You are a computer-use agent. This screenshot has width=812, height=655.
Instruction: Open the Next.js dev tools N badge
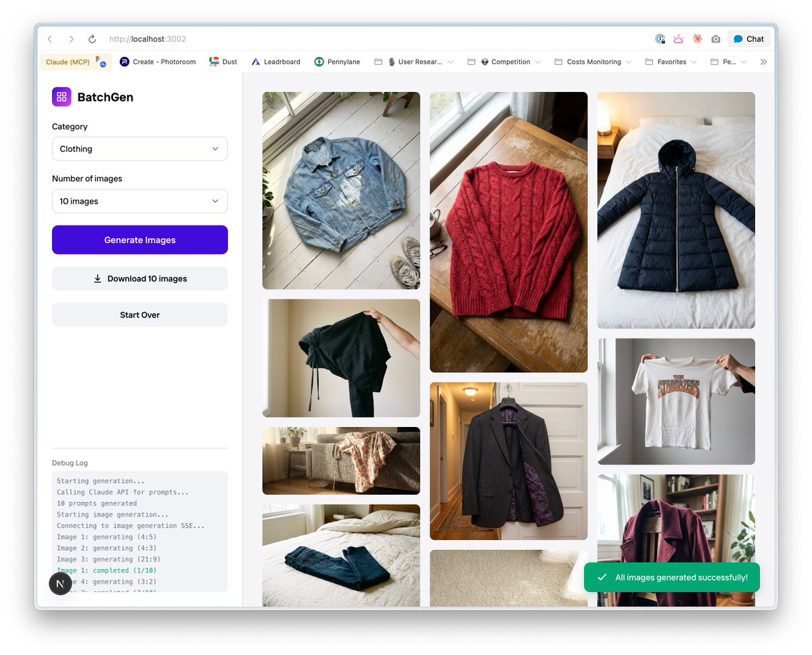point(61,583)
